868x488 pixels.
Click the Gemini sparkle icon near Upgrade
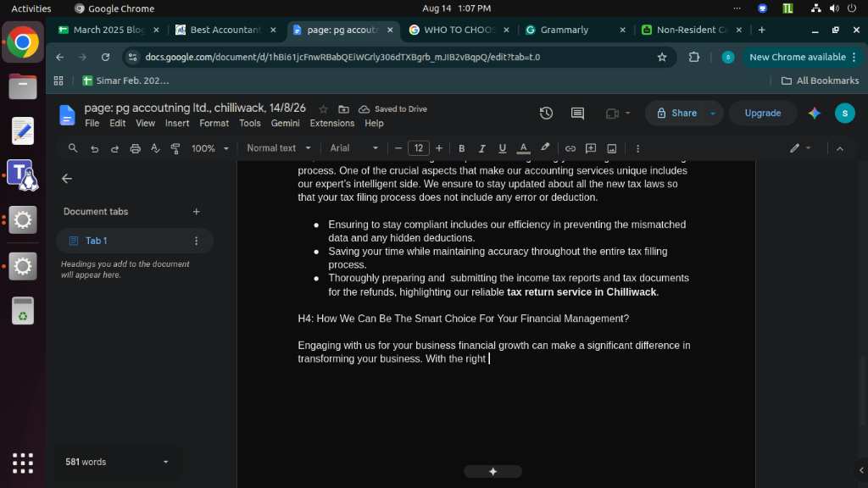[x=815, y=113]
